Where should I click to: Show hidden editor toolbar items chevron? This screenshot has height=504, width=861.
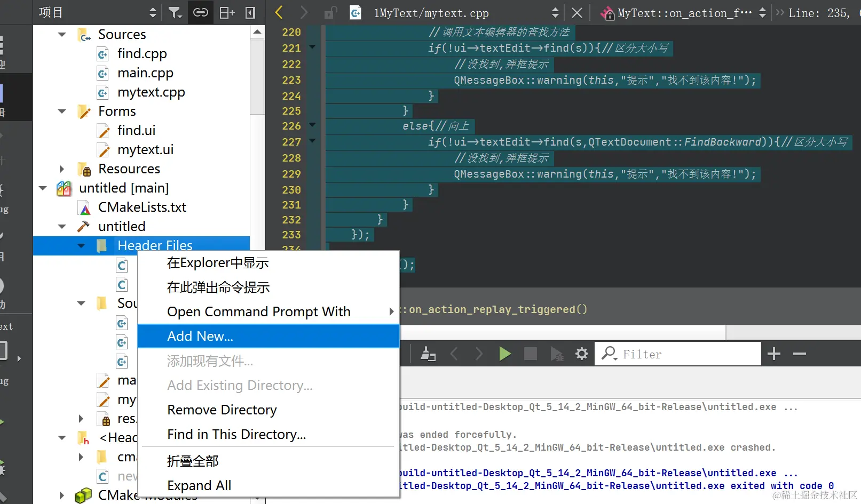(780, 12)
